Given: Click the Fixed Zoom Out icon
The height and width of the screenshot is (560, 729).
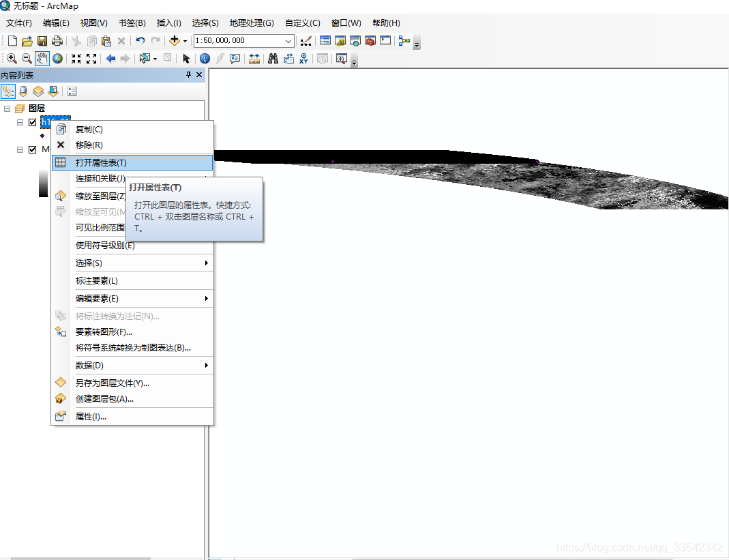Looking at the screenshot, I should [91, 59].
